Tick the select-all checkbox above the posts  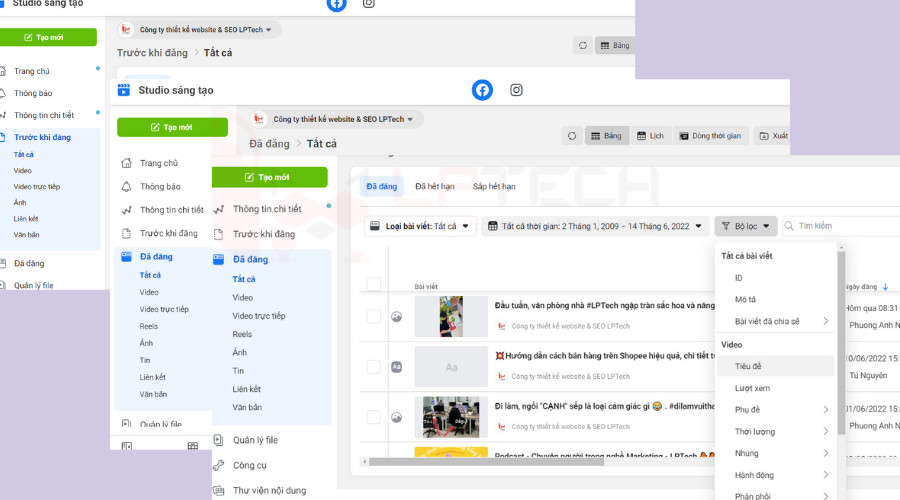click(374, 285)
